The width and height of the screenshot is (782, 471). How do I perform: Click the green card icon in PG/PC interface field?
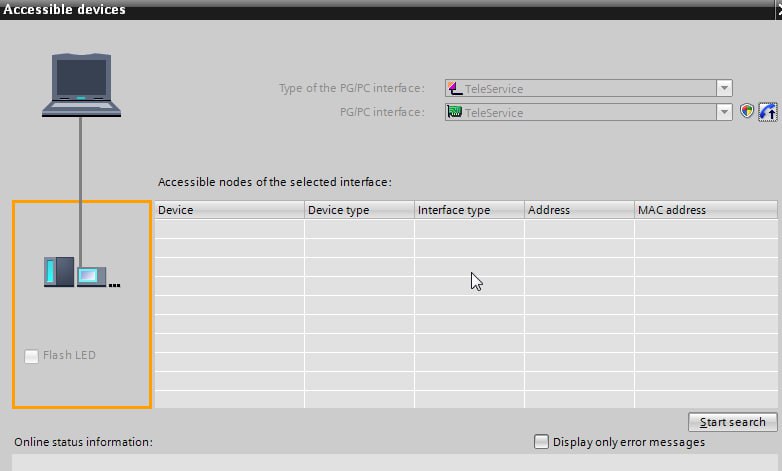pyautogui.click(x=454, y=112)
